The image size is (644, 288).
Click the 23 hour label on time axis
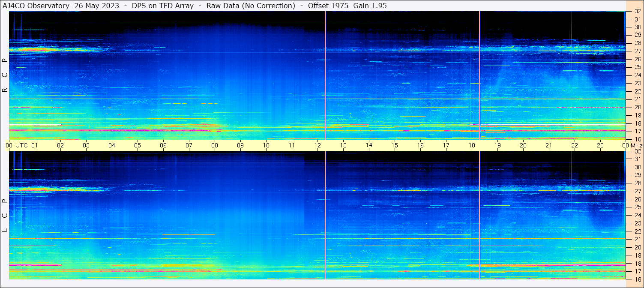[600, 145]
